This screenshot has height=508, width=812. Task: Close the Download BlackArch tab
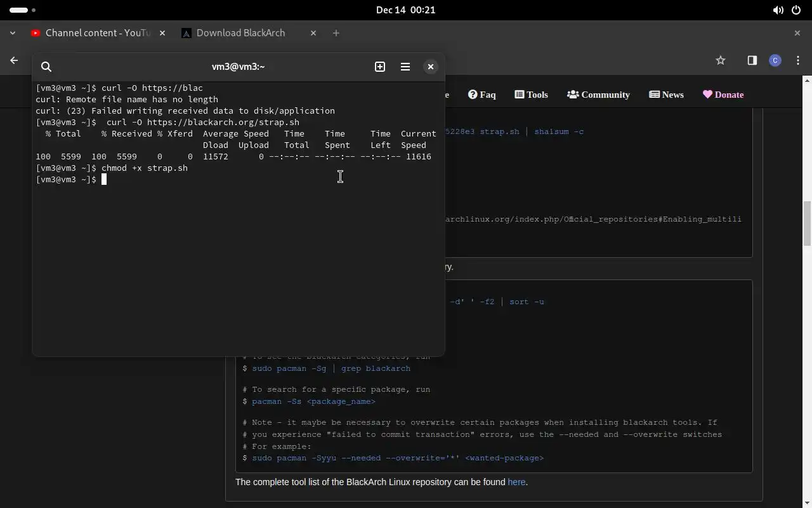[313, 33]
